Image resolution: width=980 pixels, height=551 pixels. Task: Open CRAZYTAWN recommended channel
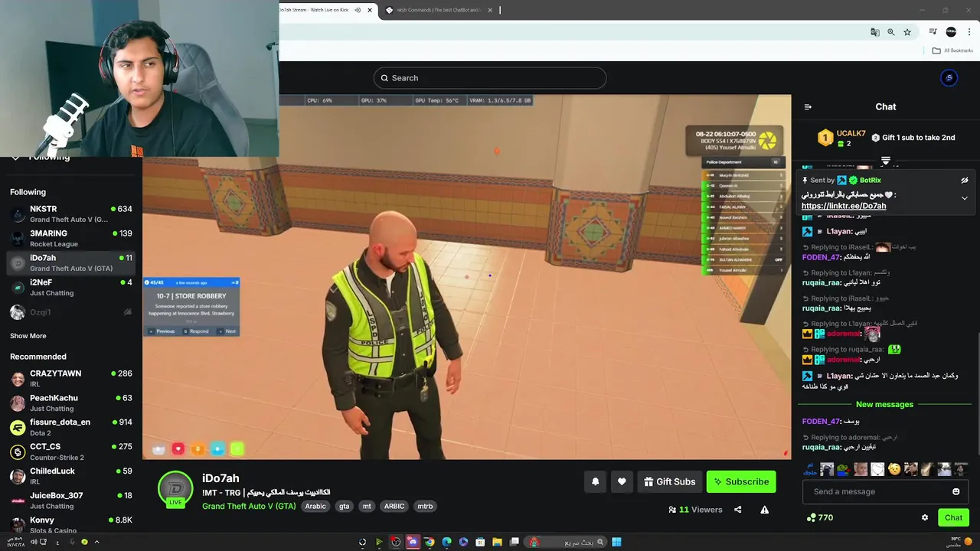[x=71, y=379]
